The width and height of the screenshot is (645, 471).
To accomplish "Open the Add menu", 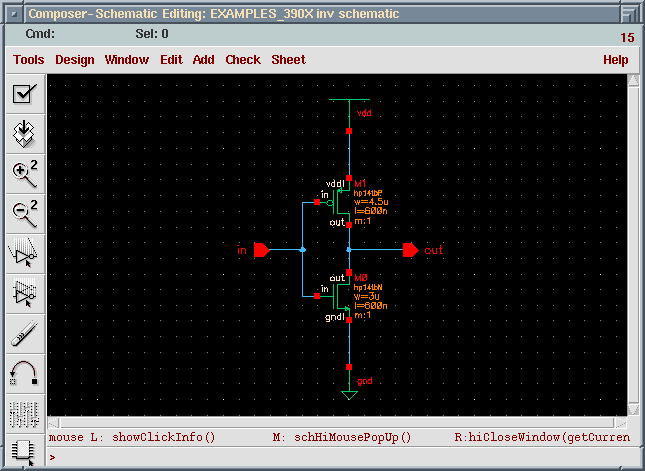I will coord(204,60).
